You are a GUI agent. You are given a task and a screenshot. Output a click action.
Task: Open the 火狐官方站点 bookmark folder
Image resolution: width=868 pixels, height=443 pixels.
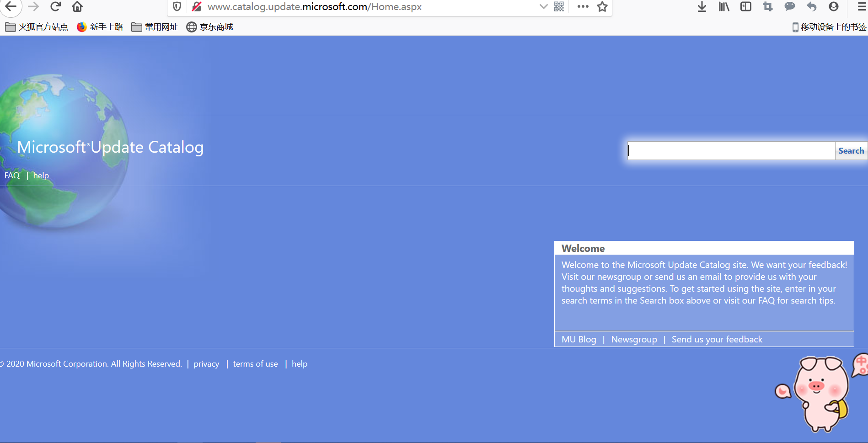coord(37,27)
